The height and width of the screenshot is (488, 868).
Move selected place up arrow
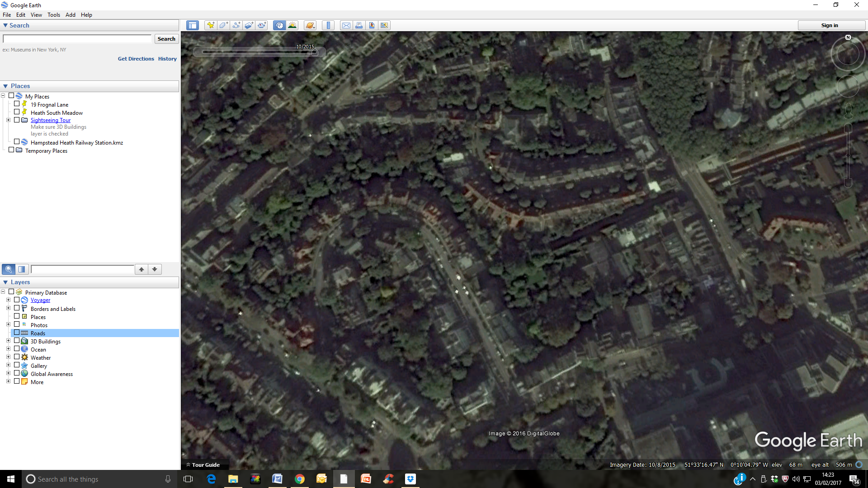point(142,269)
